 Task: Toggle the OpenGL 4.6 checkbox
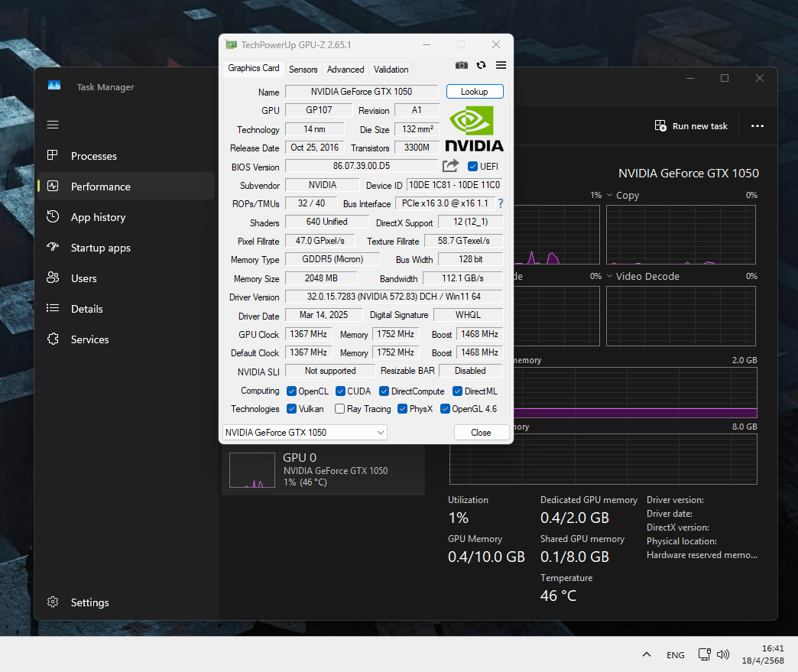point(446,409)
